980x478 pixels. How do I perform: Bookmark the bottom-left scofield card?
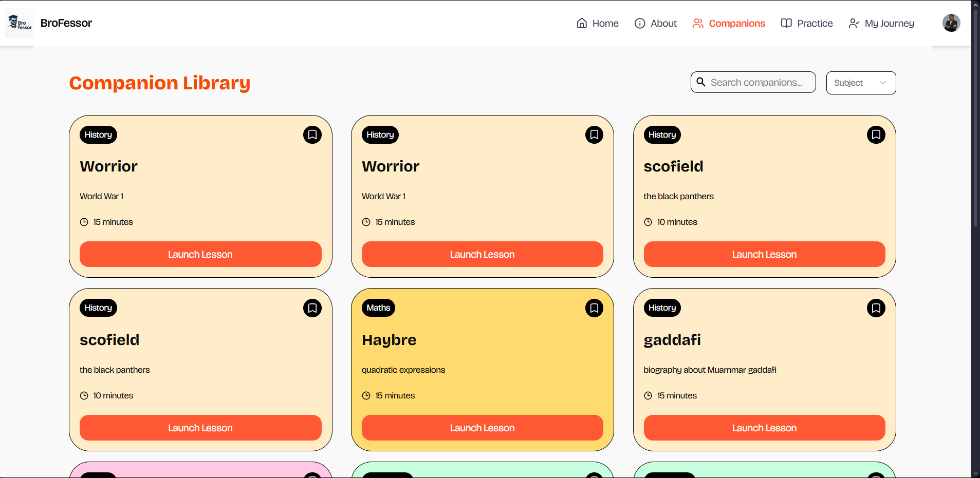tap(312, 308)
